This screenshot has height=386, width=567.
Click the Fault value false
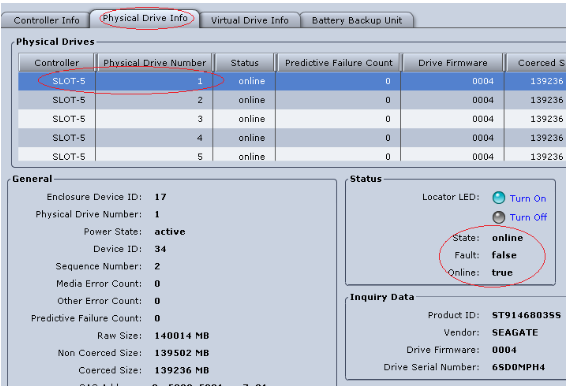point(504,255)
